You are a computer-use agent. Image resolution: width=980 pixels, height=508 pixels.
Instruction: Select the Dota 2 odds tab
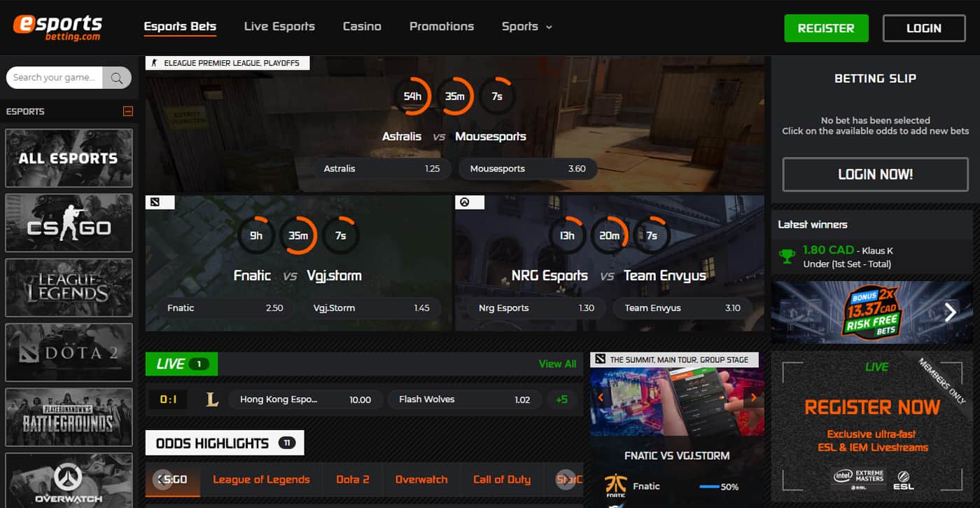pyautogui.click(x=353, y=479)
